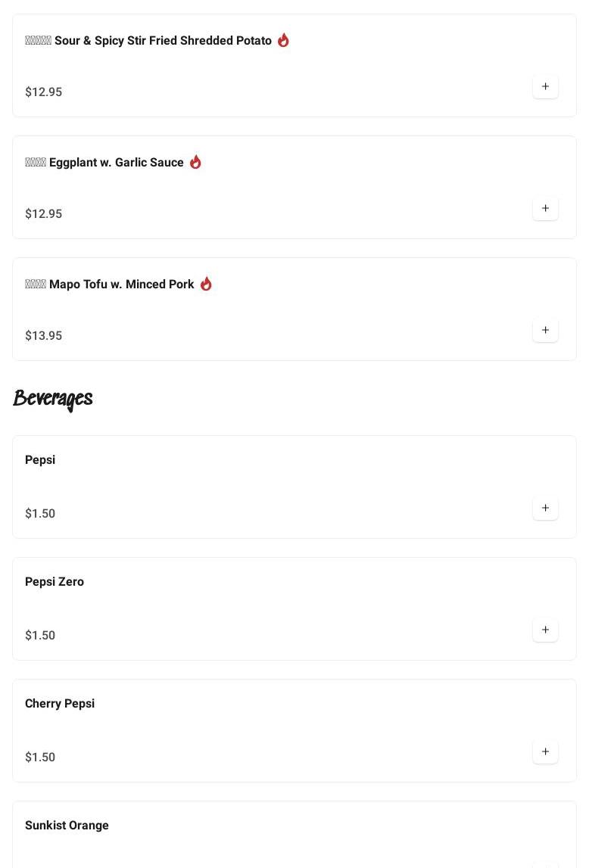This screenshot has height=868, width=589.
Task: Click the $13.95 Mapo Tofu price
Action: point(44,336)
